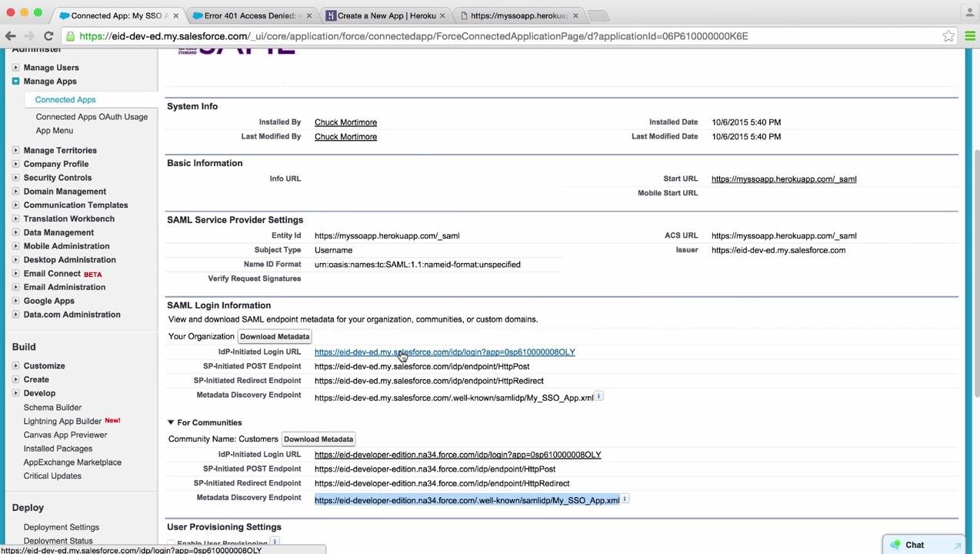Click the SP-Initiated POST Endpoint URL for organization
Image resolution: width=980 pixels, height=554 pixels.
(422, 367)
